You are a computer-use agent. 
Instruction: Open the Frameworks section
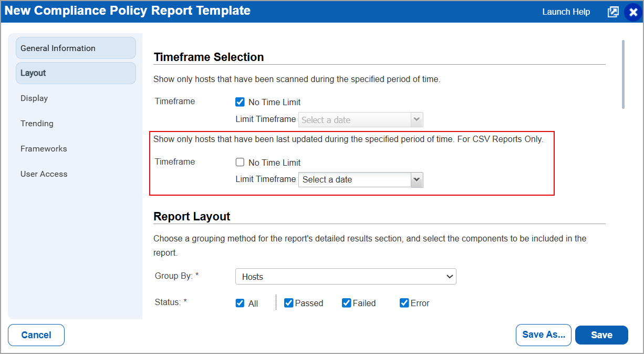point(44,148)
